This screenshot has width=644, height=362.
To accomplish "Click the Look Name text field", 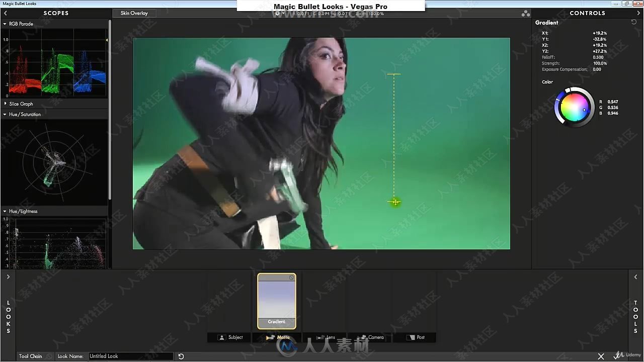I will click(130, 356).
